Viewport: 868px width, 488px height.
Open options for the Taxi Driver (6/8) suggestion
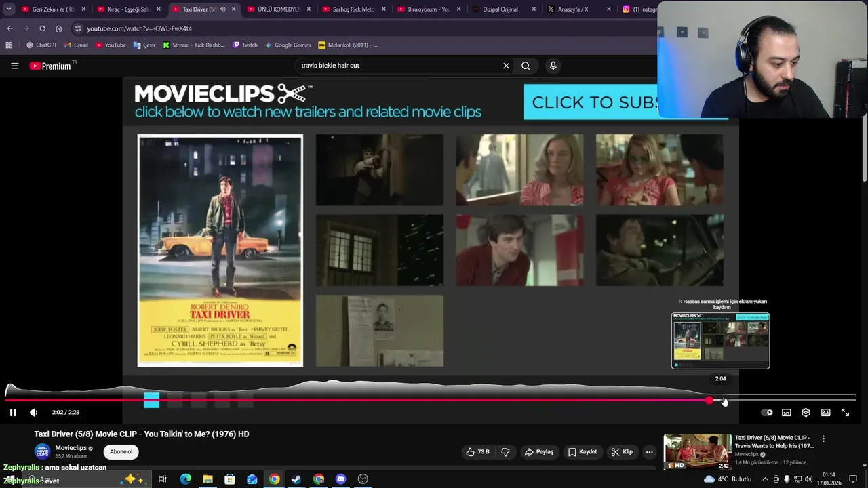(x=823, y=439)
